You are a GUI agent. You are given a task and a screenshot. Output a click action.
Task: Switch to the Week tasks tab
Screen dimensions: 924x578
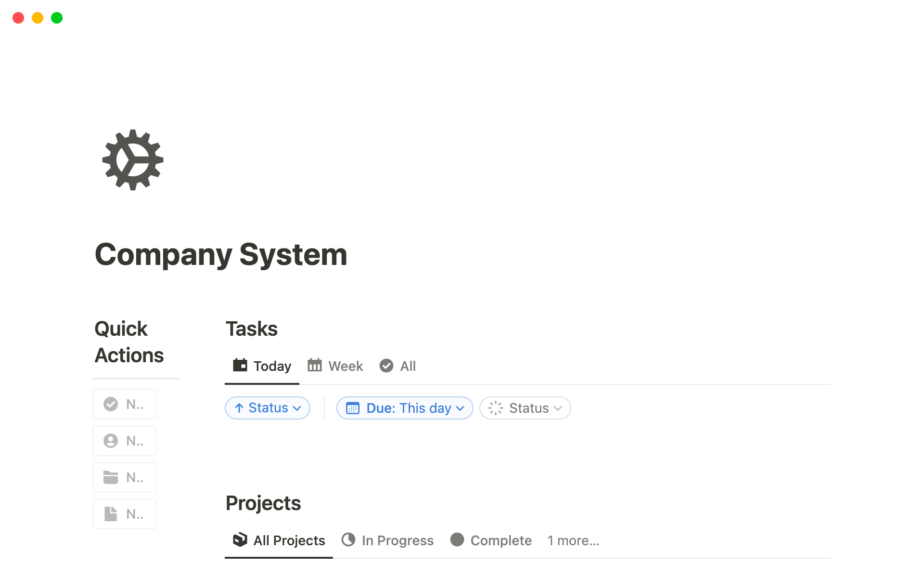tap(335, 366)
